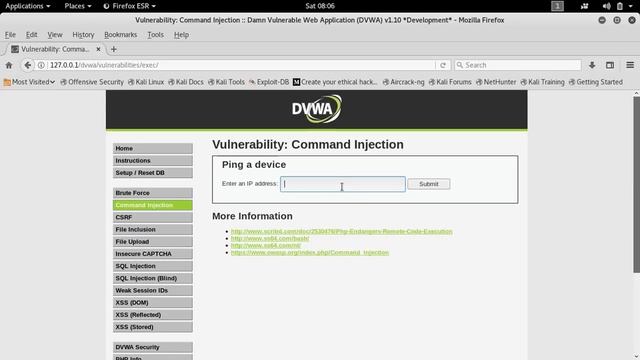This screenshot has width=640, height=360.
Task: Open XSS (Reflected) page
Action: tap(153, 315)
